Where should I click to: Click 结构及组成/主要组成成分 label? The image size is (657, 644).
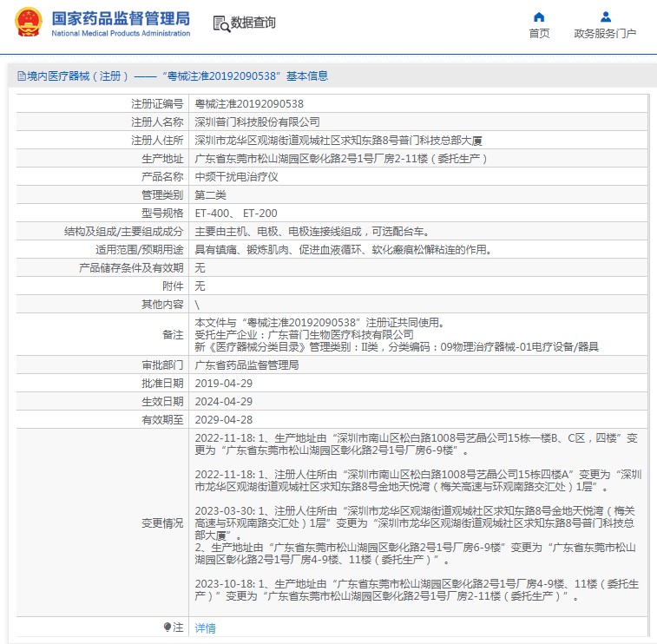123,231
